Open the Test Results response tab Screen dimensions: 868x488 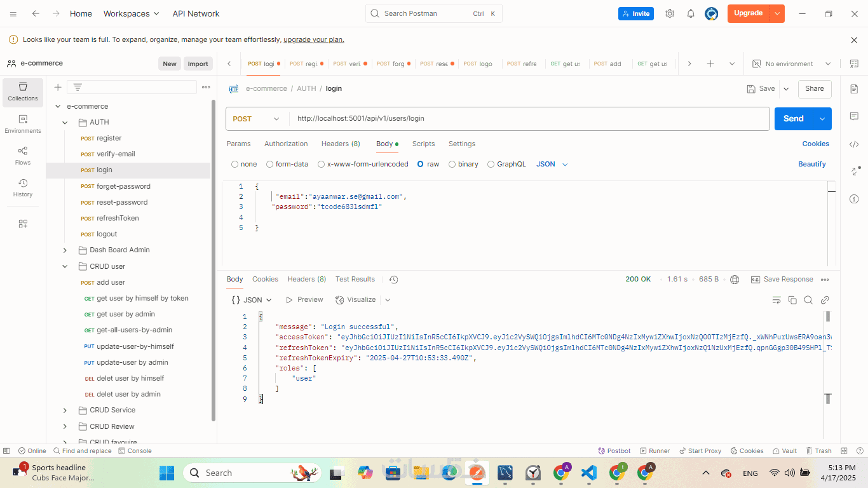point(355,280)
